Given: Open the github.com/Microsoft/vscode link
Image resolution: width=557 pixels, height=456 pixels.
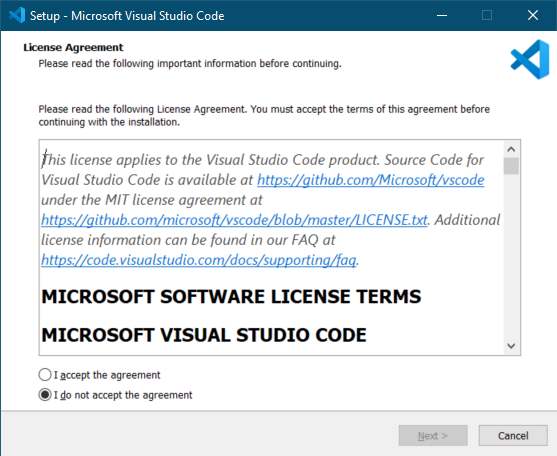Looking at the screenshot, I should pos(371,180).
